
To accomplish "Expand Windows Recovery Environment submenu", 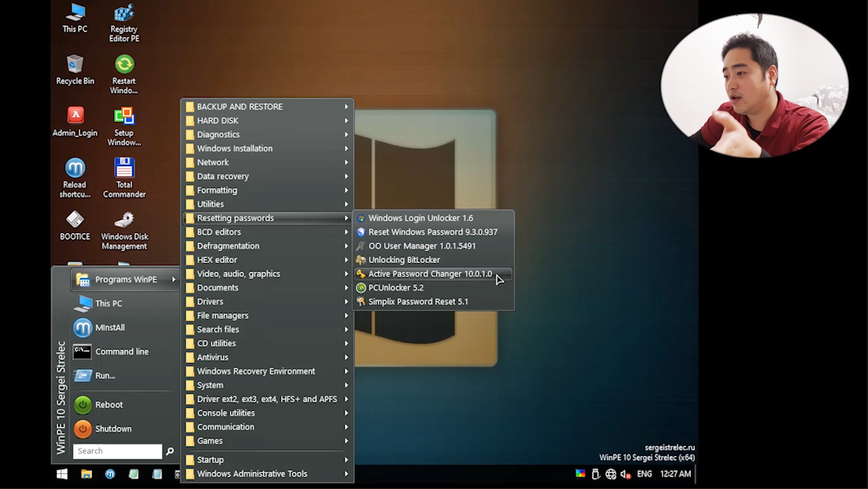I will point(268,371).
